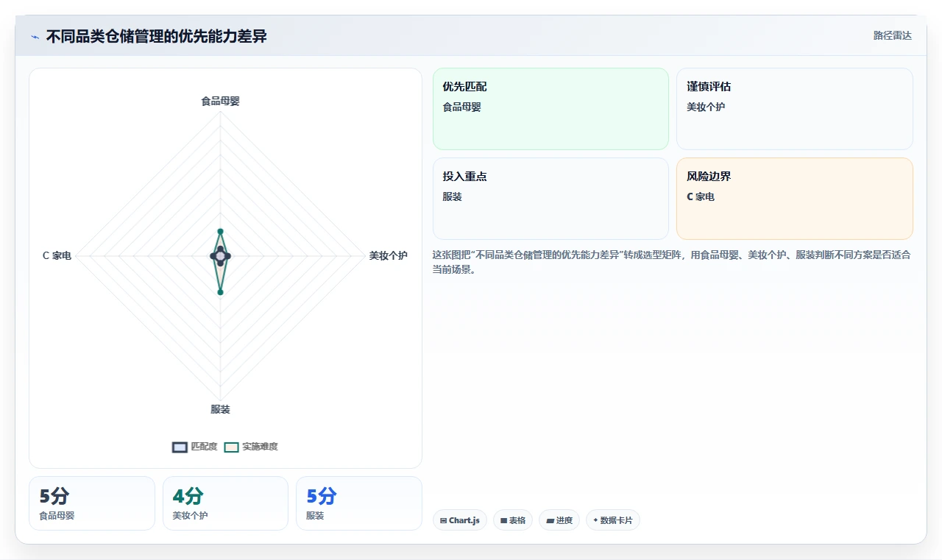Toggle the 匹配度 legend series
942x560 pixels.
tap(195, 447)
